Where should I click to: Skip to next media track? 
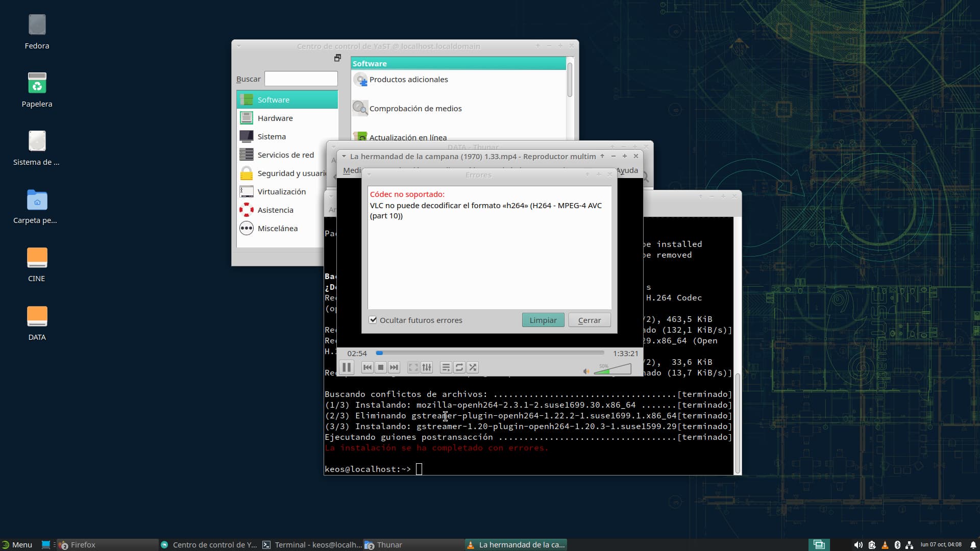tap(394, 367)
